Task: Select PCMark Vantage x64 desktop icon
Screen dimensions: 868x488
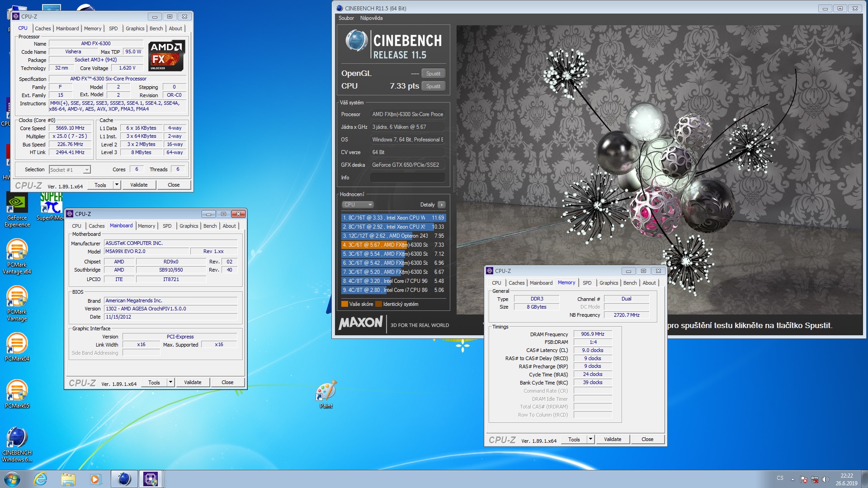Action: coord(17,257)
